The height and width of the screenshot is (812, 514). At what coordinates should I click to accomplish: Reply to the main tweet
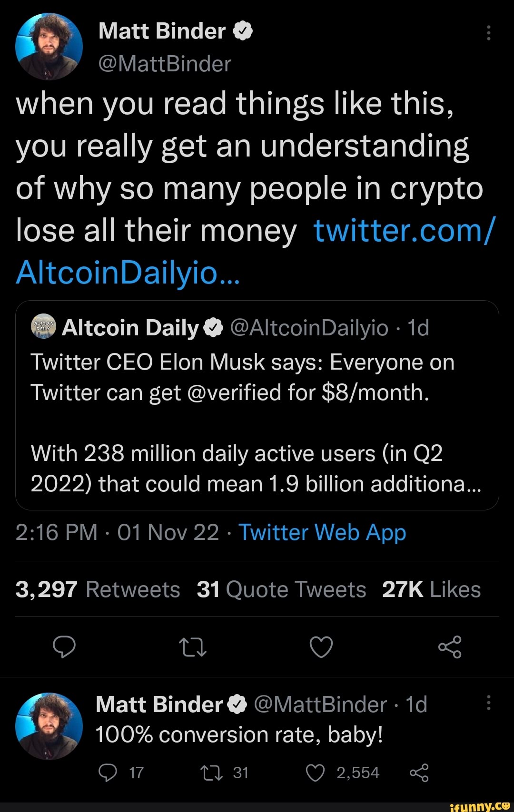point(64,647)
